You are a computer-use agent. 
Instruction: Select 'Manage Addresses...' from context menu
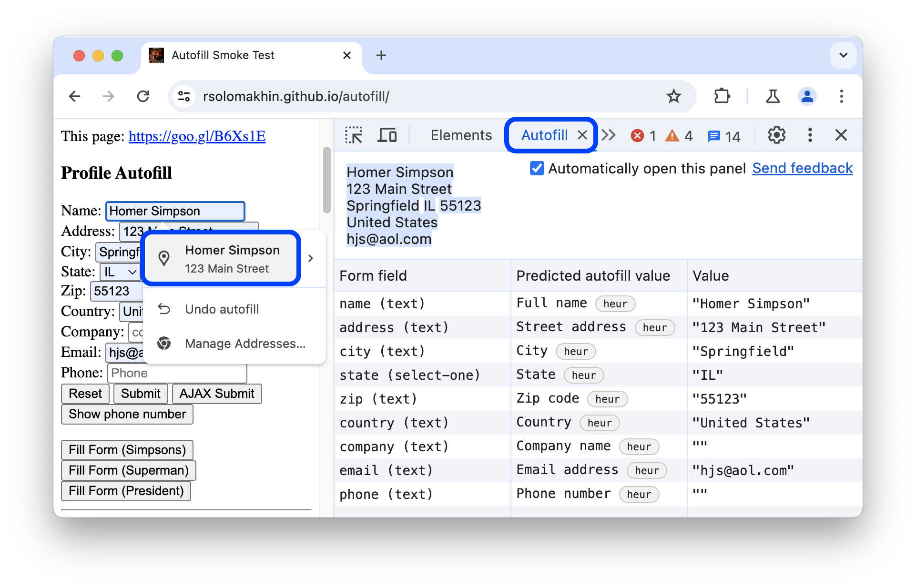[x=245, y=343]
